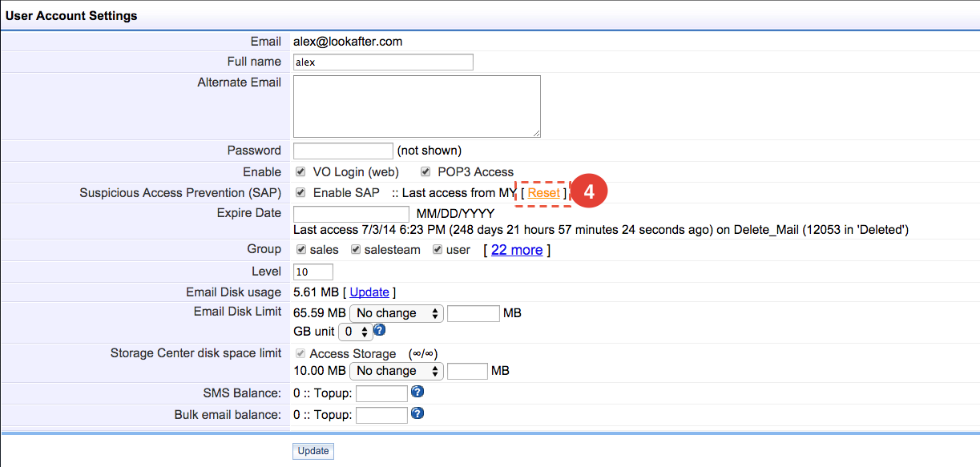980x467 pixels.
Task: Click into the Full name field
Action: tap(383, 62)
